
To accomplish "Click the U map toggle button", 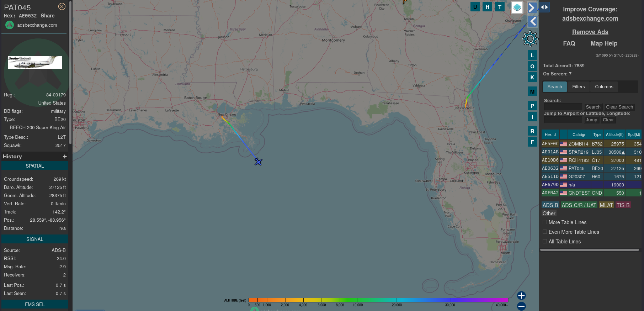I will tap(475, 7).
